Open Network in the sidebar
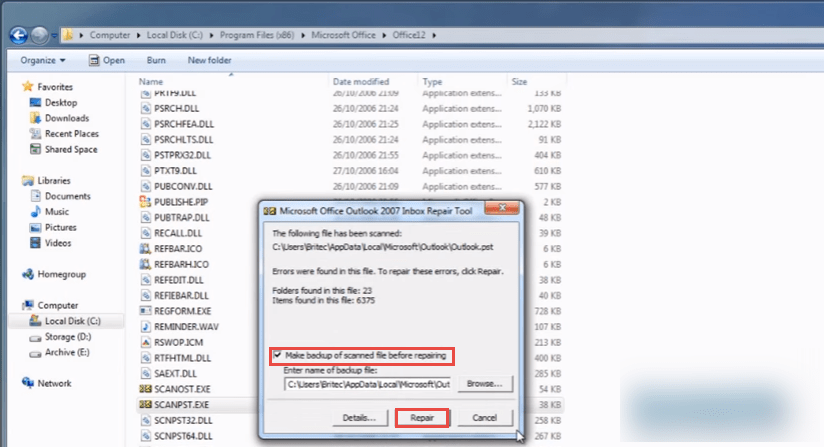This screenshot has height=447, width=824. click(54, 383)
